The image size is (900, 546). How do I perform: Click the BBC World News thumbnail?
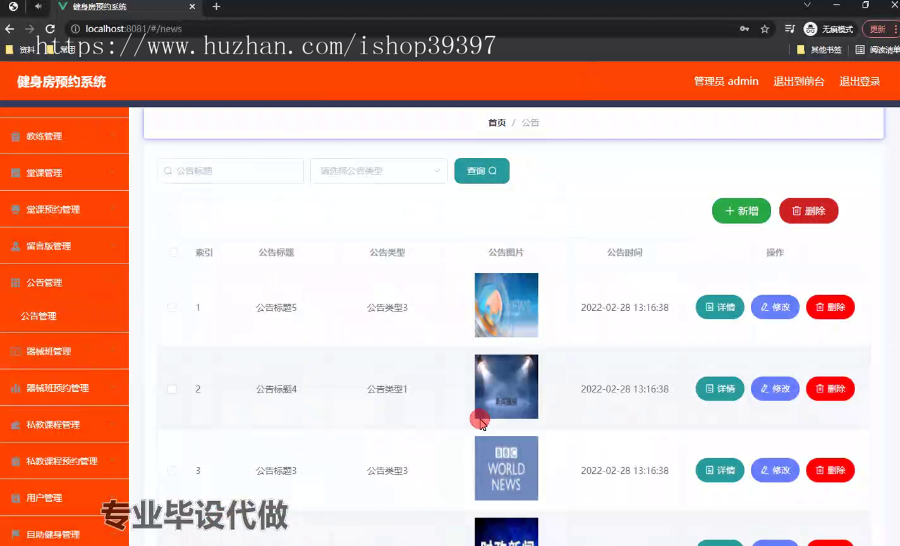pyautogui.click(x=506, y=468)
